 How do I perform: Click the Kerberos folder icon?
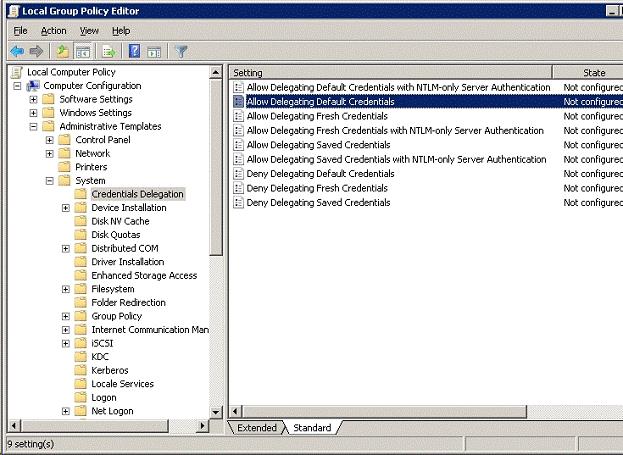81,370
